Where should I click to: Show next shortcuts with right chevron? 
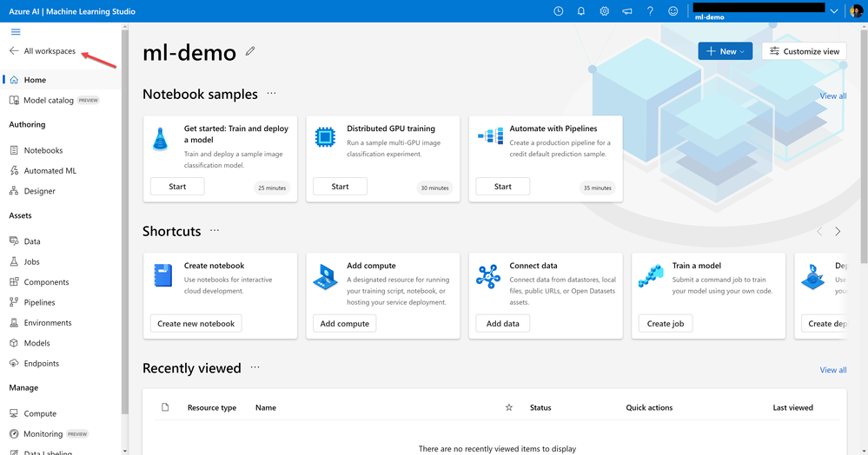click(838, 231)
